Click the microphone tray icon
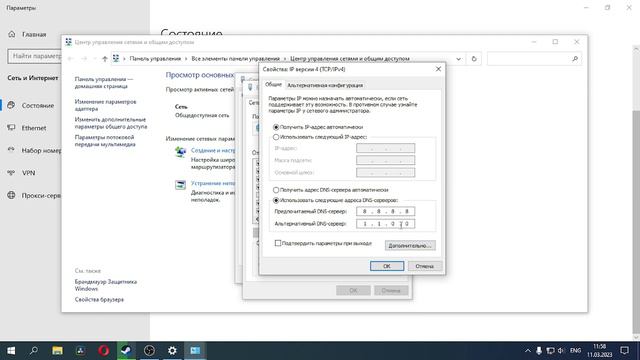Screen dimensions: 640x360 539,351
